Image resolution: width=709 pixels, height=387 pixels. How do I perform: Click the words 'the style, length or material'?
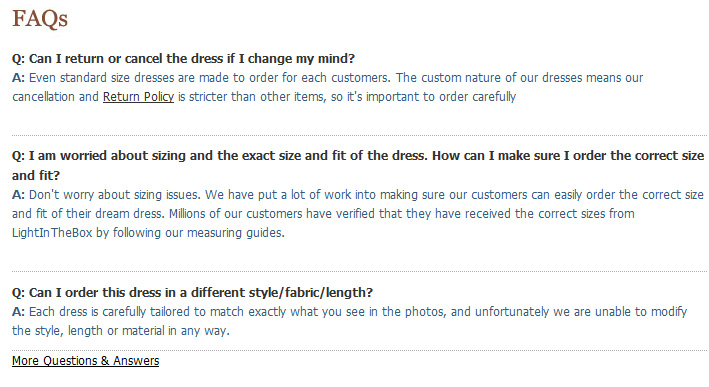pyautogui.click(x=88, y=331)
